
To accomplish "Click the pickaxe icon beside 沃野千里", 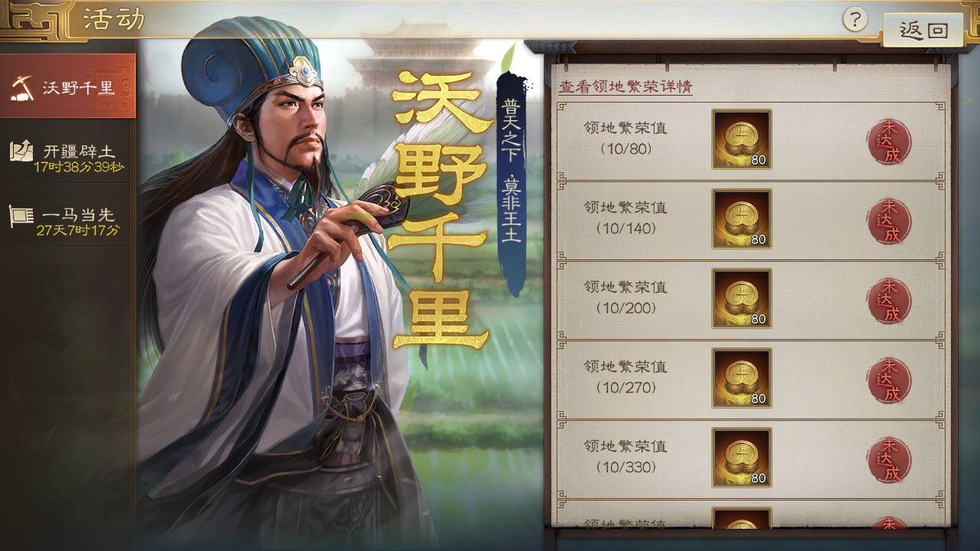I will [21, 87].
